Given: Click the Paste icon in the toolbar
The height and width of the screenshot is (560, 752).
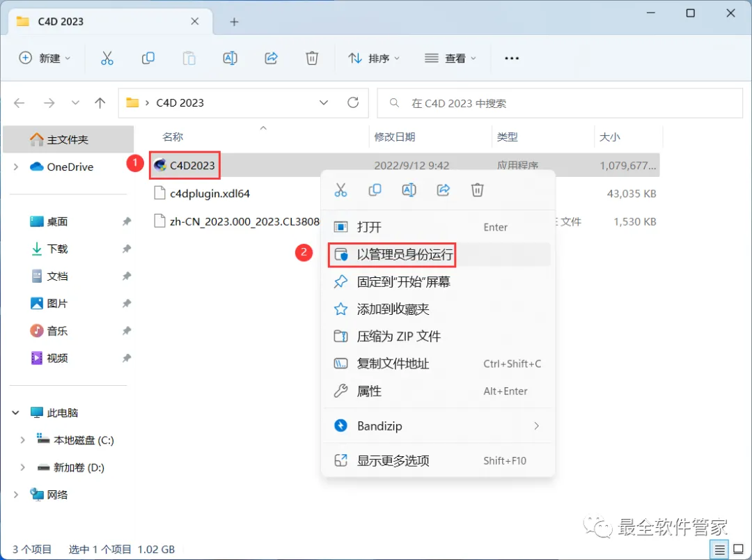Looking at the screenshot, I should (189, 58).
